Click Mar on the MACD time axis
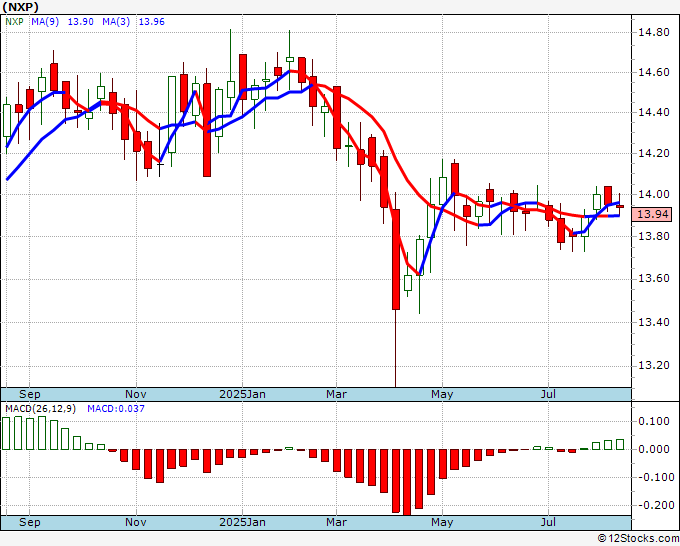This screenshot has width=680, height=546. pyautogui.click(x=337, y=522)
